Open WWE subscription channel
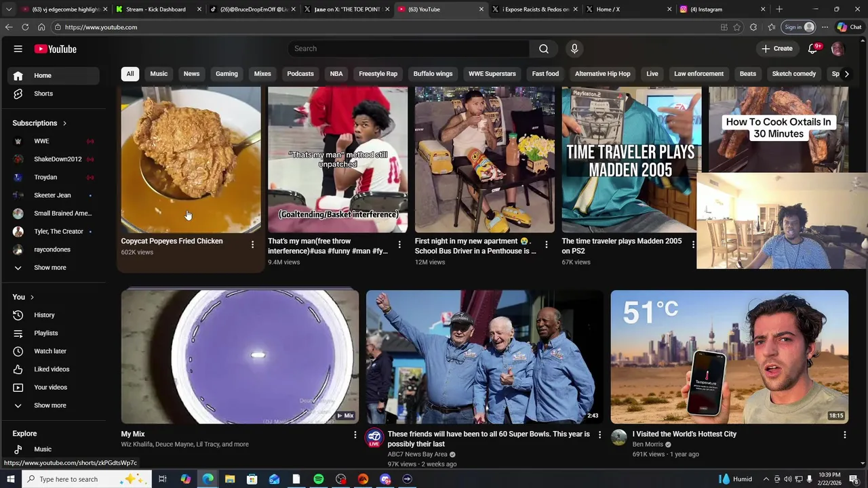Screen dimensions: 868x488 point(54,141)
